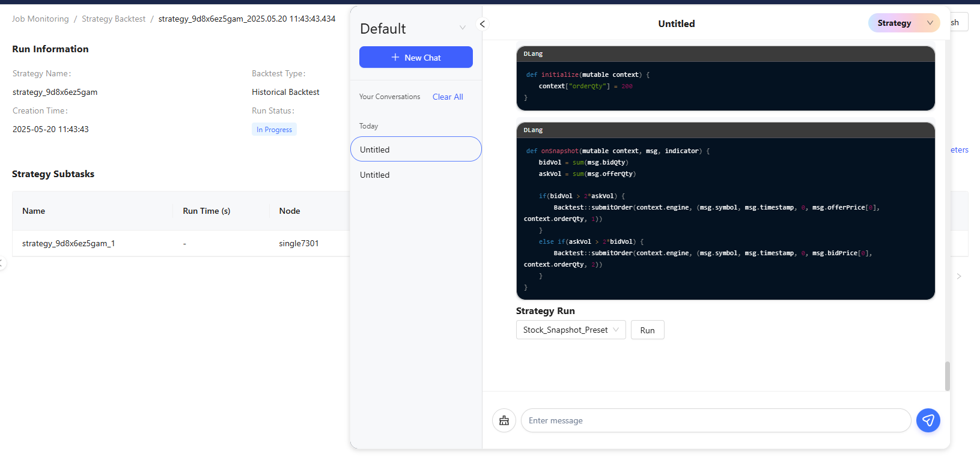Click the current backtest breadcrumb strategy_9d8x6ez5gam_2025.05.20
Screen dimensions: 980x469
pos(247,19)
